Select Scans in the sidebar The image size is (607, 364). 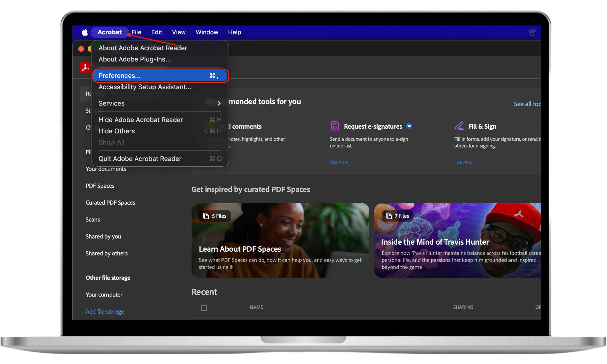point(93,220)
